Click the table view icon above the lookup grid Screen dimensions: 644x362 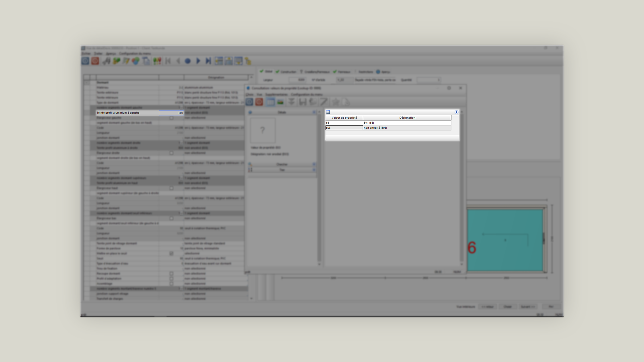click(x=328, y=112)
